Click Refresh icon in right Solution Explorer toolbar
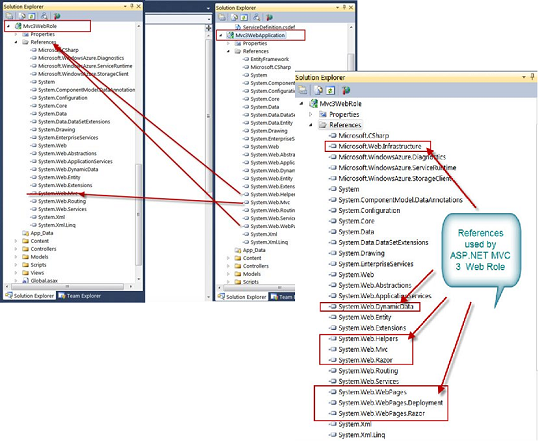The height and width of the screenshot is (443, 540). (330, 90)
